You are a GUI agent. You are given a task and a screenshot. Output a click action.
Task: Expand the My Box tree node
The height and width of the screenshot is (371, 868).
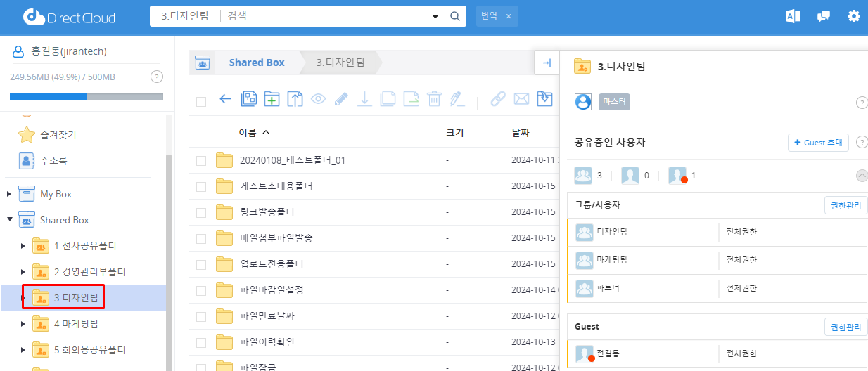pyautogui.click(x=9, y=194)
